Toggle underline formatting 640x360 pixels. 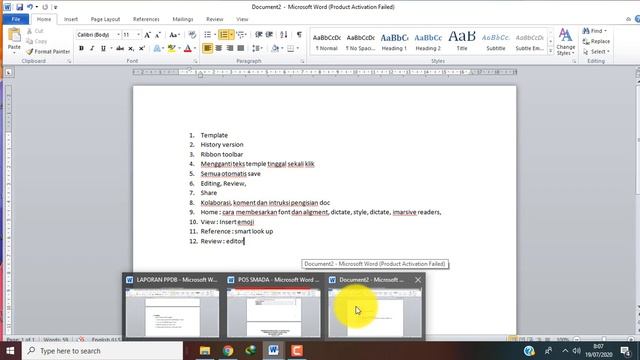click(x=103, y=48)
